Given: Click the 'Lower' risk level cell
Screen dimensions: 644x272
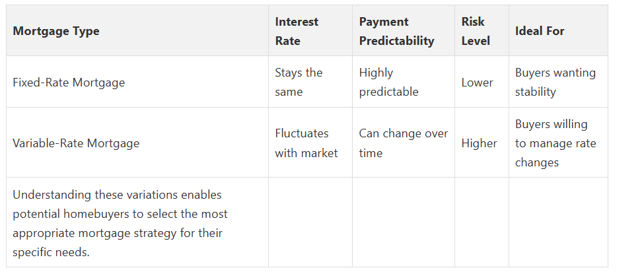Looking at the screenshot, I should (x=477, y=83).
